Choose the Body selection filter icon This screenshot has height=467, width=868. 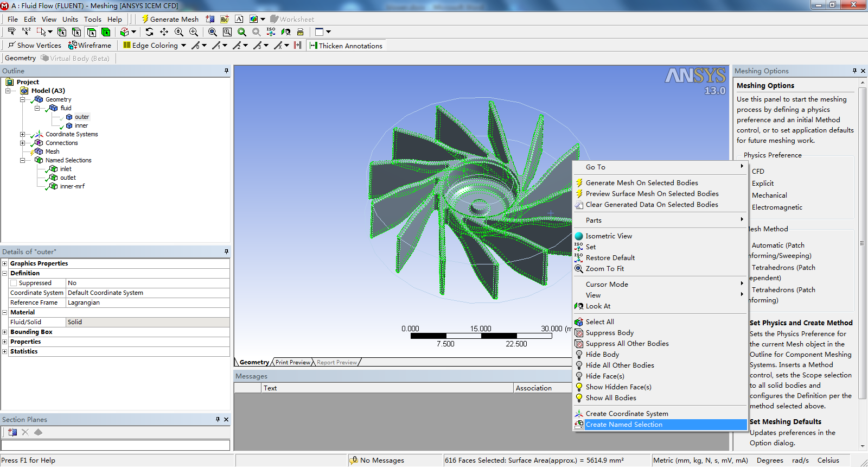pos(106,32)
